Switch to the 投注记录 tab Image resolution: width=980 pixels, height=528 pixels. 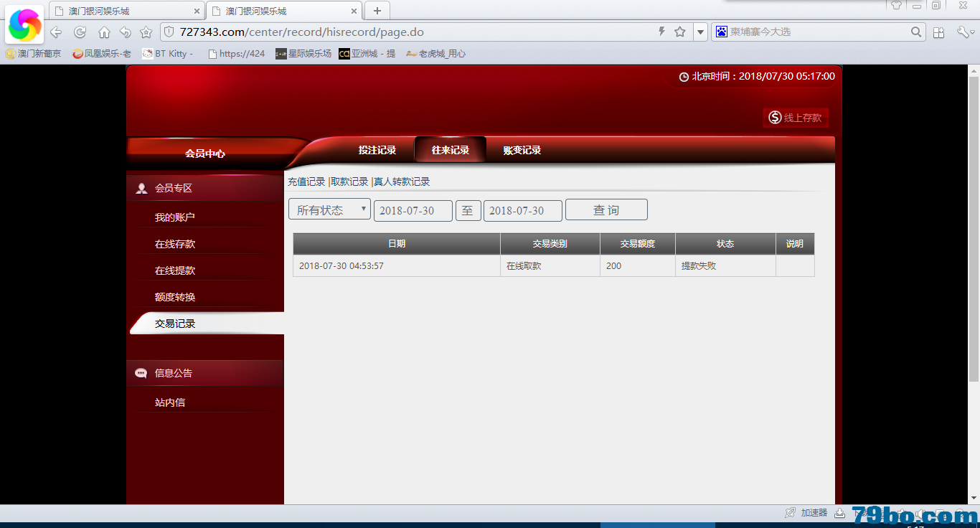pyautogui.click(x=377, y=150)
